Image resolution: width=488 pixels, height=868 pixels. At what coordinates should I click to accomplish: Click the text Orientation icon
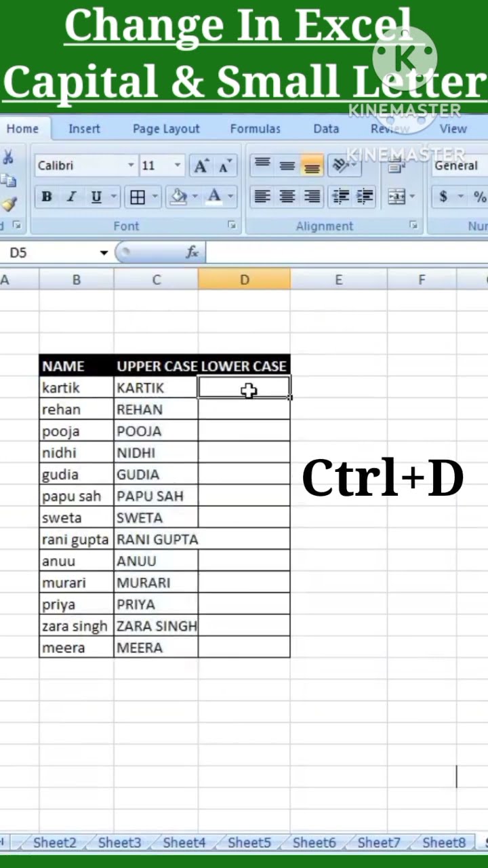[x=341, y=165]
